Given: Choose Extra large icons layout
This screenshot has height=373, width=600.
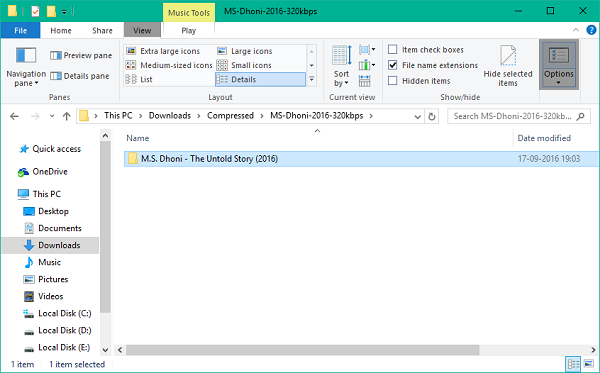Looking at the screenshot, I should click(163, 51).
